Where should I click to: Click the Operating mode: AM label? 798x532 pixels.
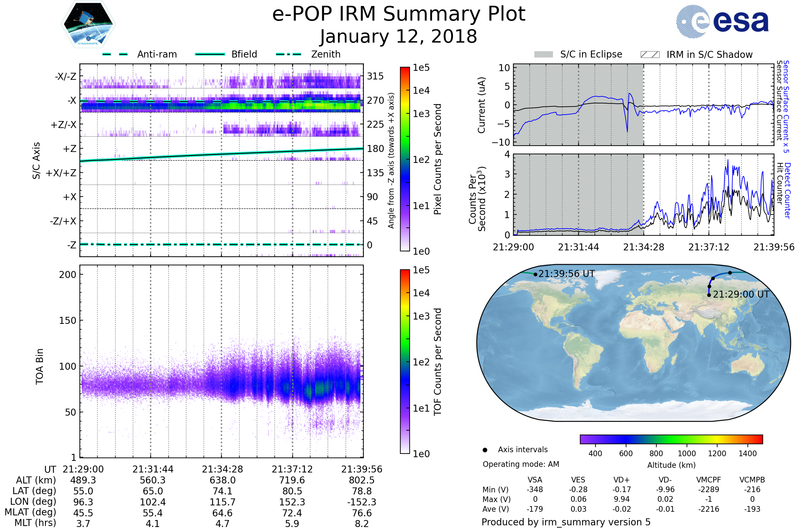[x=521, y=464]
